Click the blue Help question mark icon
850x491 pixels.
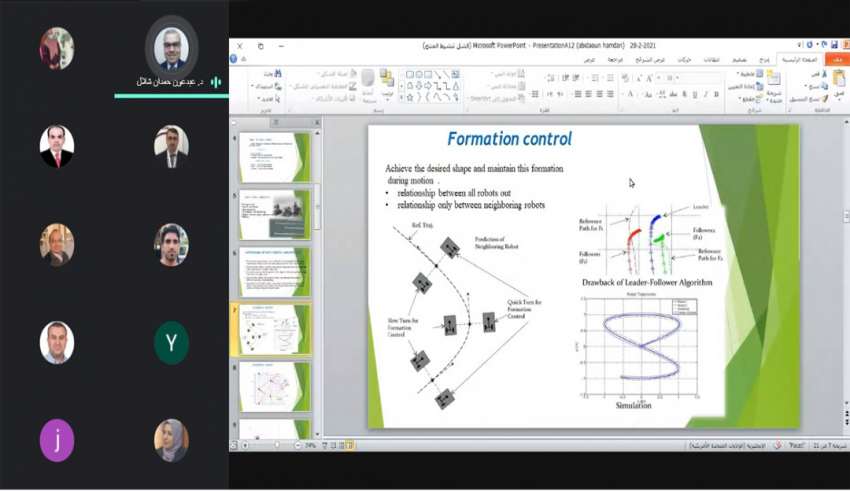click(234, 59)
